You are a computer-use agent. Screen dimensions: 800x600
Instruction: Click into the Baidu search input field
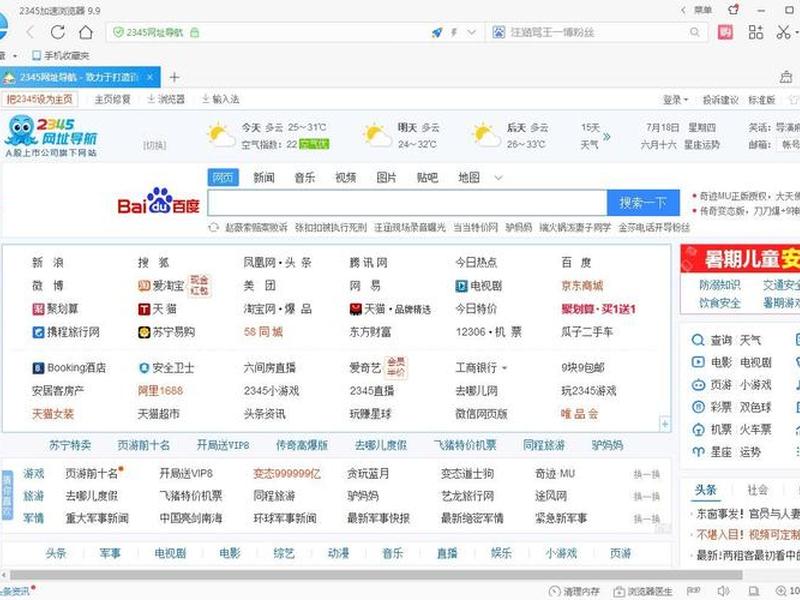pyautogui.click(x=407, y=203)
